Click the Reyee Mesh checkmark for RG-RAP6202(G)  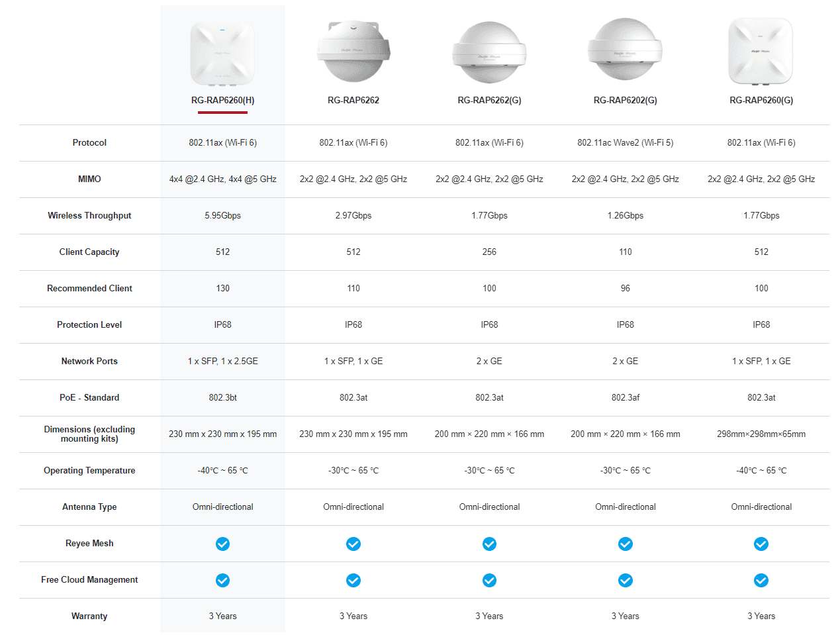click(x=626, y=544)
